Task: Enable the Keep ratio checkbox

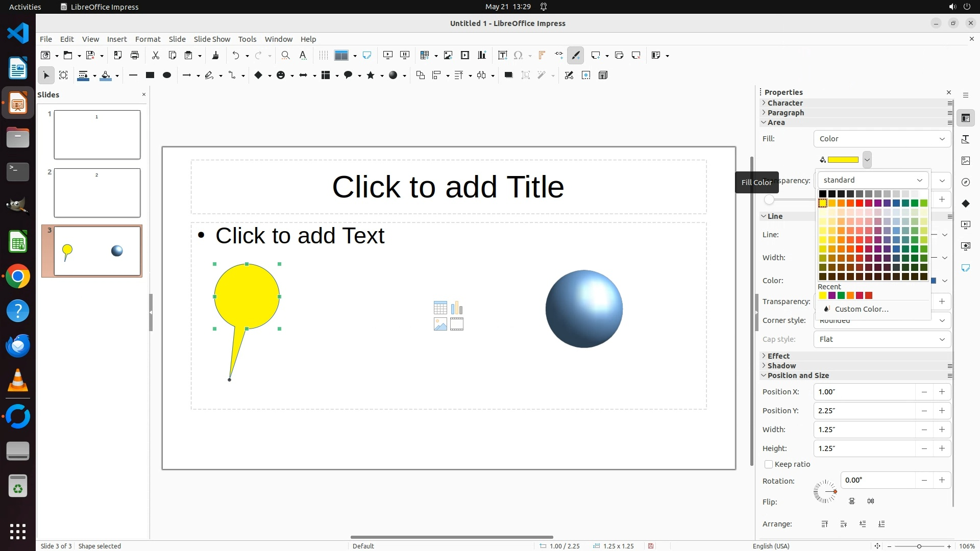Action: 769,464
